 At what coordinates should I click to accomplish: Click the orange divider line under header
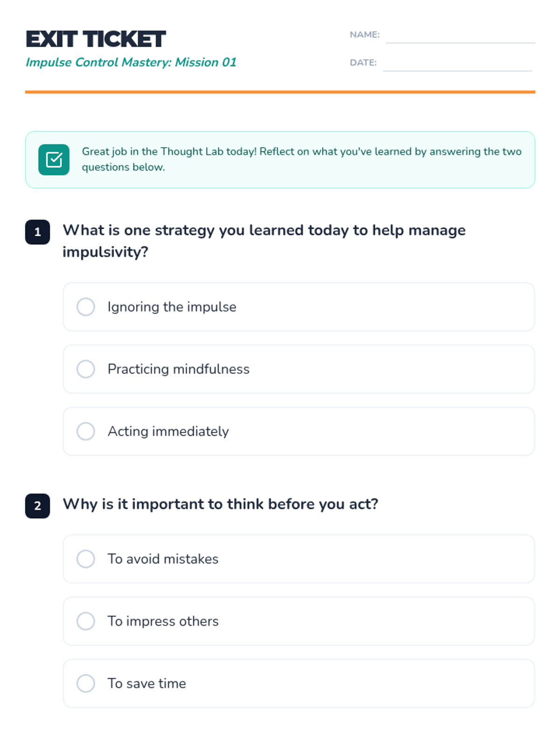click(x=280, y=92)
